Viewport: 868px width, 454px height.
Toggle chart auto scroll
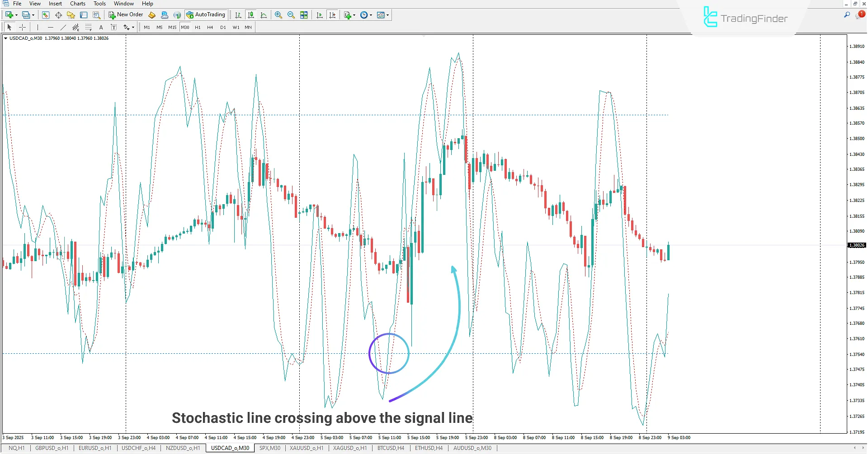click(x=320, y=14)
